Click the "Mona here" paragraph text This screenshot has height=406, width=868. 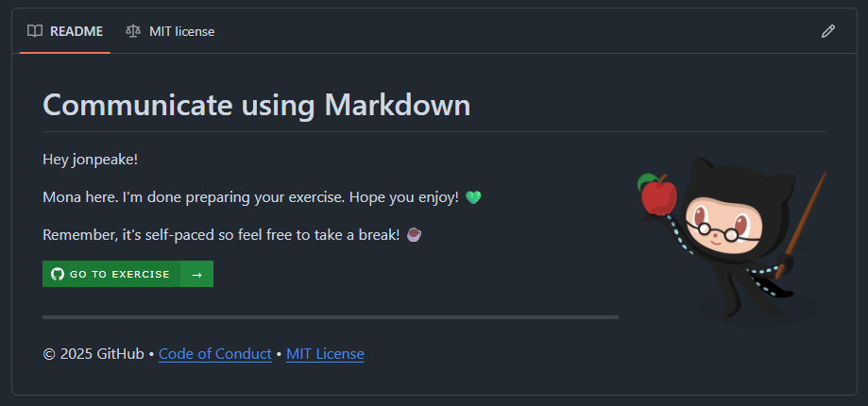pyautogui.click(x=251, y=197)
